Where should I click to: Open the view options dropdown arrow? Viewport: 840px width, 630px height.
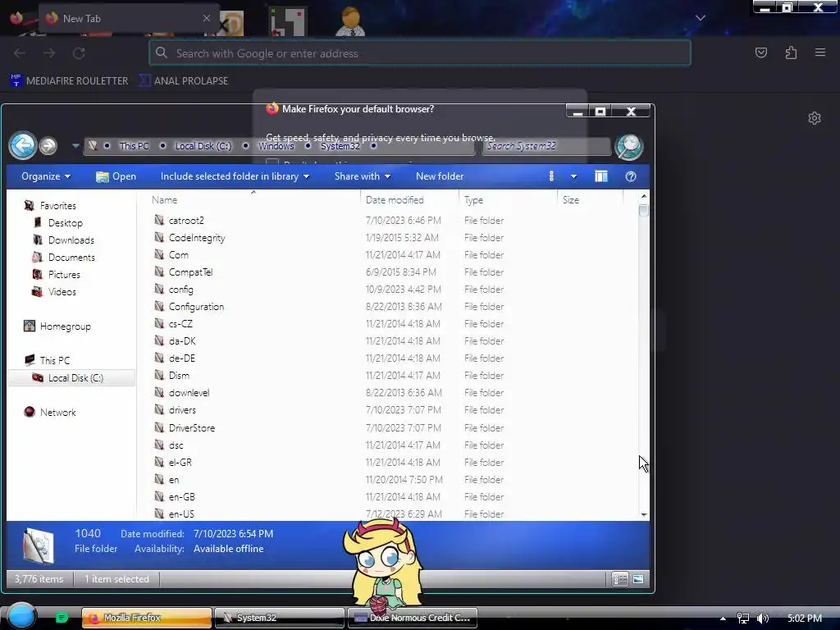click(x=573, y=176)
